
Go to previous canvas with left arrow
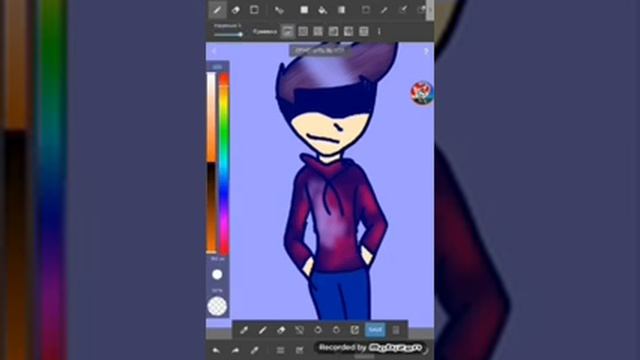tap(214, 51)
